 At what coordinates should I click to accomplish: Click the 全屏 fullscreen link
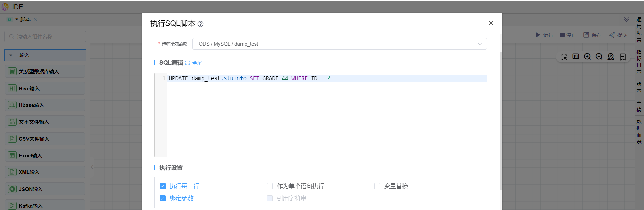point(194,63)
